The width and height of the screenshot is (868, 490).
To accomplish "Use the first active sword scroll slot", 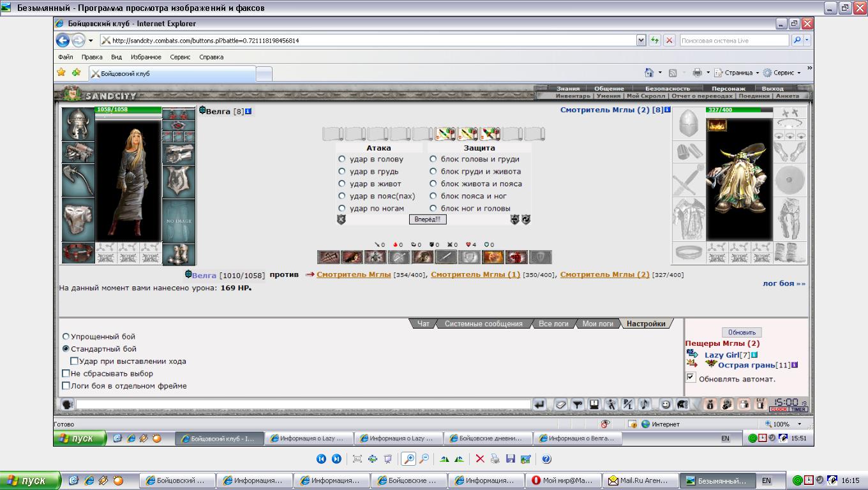I will (445, 134).
